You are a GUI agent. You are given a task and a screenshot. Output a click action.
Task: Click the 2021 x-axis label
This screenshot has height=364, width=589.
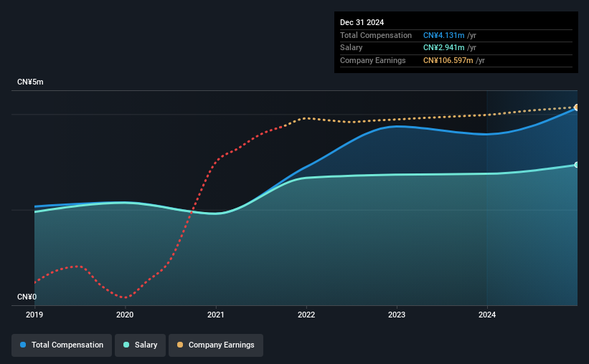216,315
